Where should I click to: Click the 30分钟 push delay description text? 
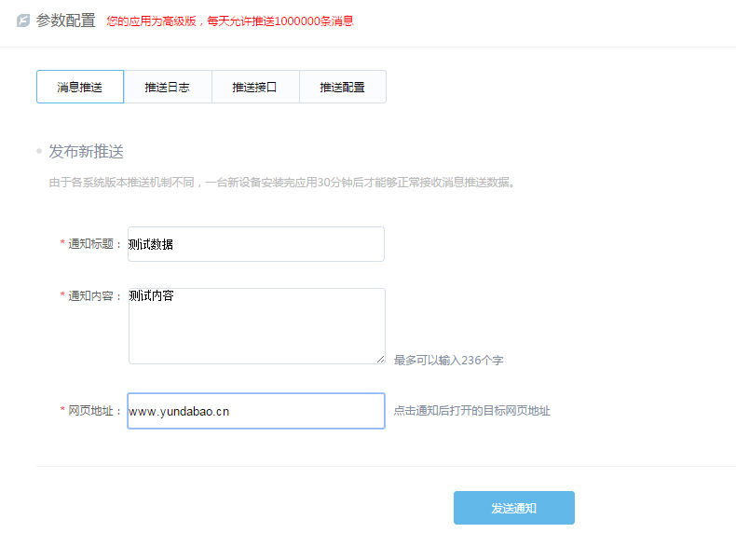tap(281, 183)
